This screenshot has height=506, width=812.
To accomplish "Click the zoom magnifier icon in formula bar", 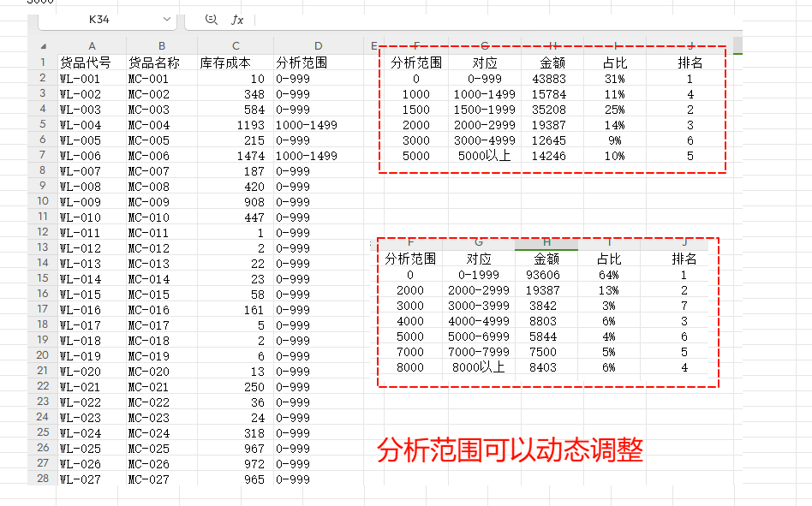I will (x=211, y=20).
